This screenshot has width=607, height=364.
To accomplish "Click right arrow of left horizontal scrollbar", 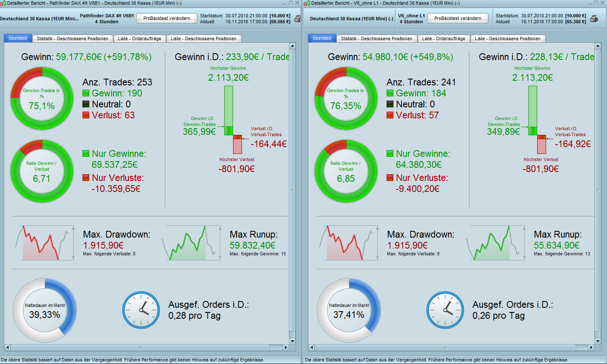I will pos(286,348).
